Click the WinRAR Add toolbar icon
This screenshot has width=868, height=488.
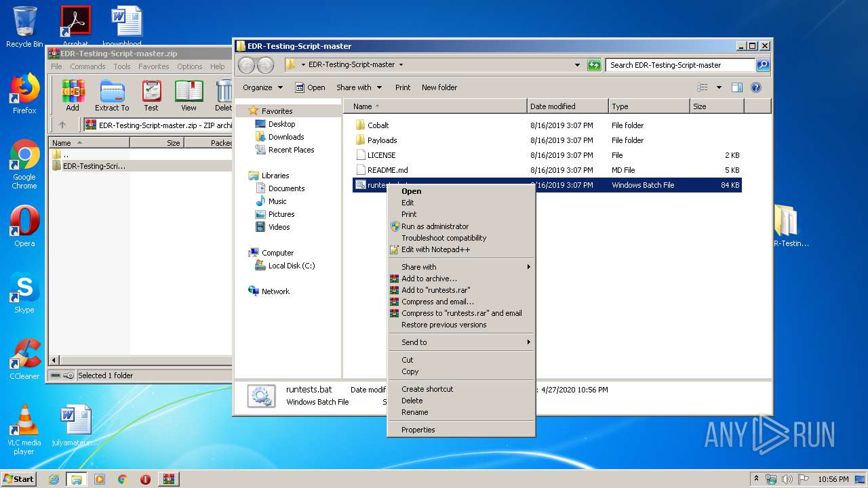point(72,95)
